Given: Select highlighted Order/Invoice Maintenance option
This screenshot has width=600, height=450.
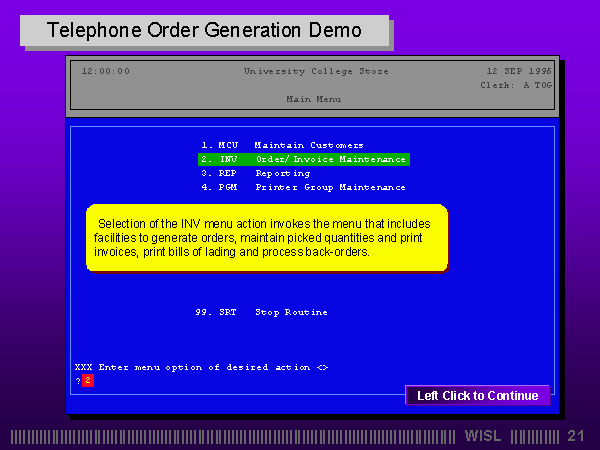Looking at the screenshot, I should point(303,159).
